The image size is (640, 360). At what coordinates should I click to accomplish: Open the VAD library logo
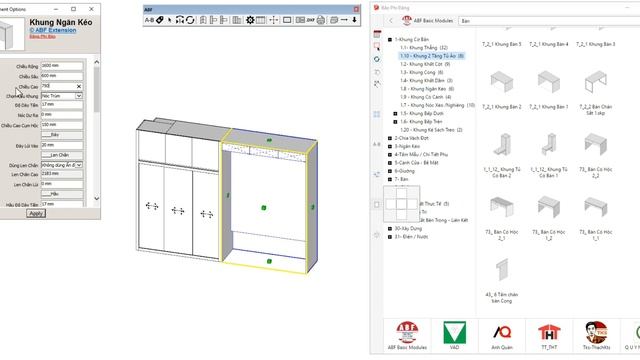coord(454,333)
